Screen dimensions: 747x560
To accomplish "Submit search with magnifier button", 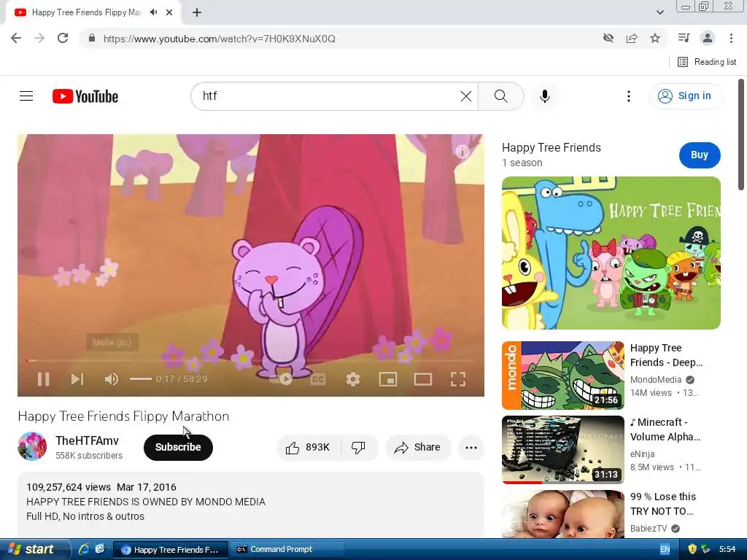I will pyautogui.click(x=500, y=96).
